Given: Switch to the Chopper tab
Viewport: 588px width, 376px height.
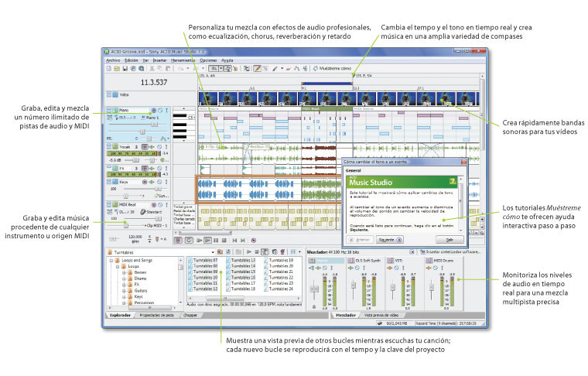Looking at the screenshot, I should [x=190, y=316].
